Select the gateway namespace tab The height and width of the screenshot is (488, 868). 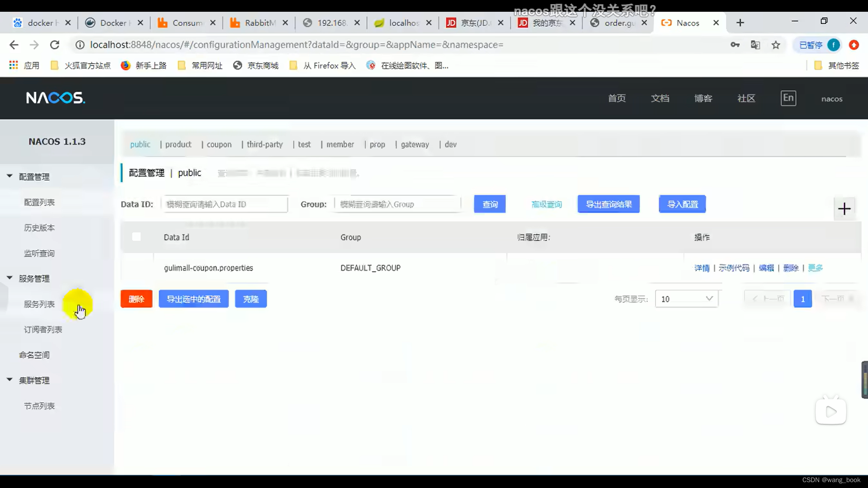tap(415, 145)
